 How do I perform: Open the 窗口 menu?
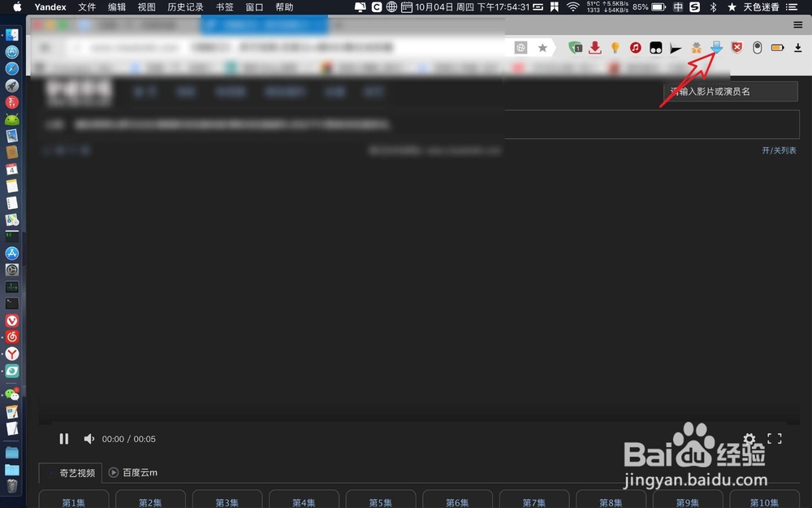tap(254, 7)
